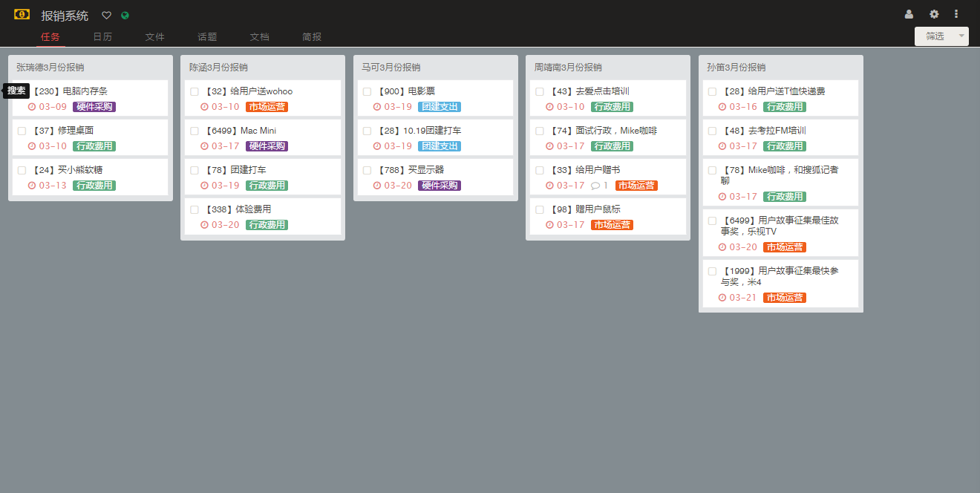
Task: Check the 买小熊软糖 task checkbox
Action: pyautogui.click(x=22, y=170)
